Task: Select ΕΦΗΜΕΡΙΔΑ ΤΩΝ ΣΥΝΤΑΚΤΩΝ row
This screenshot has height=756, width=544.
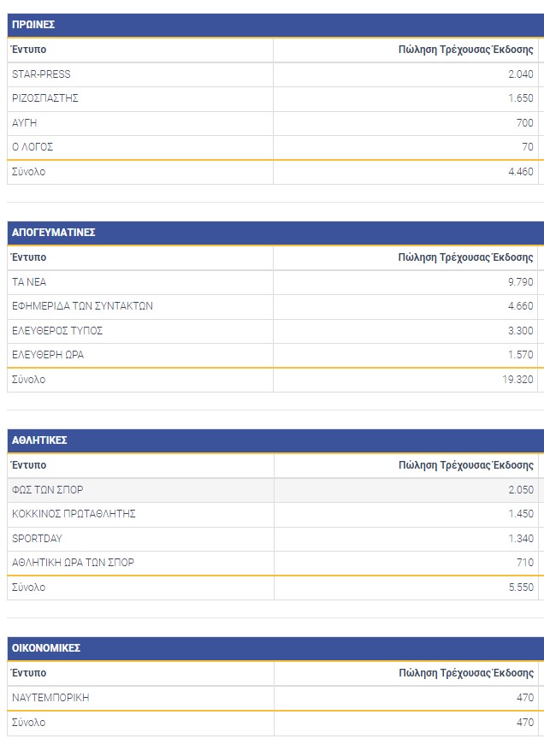Action: [x=82, y=306]
